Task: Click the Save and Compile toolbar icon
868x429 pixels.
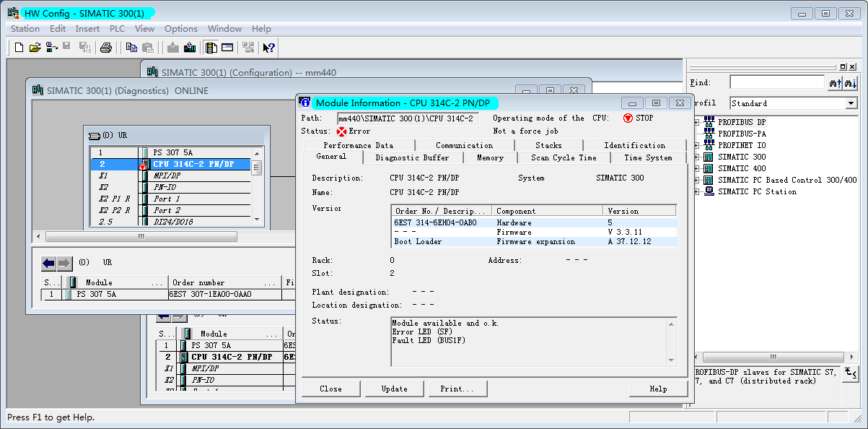Action: tap(84, 48)
